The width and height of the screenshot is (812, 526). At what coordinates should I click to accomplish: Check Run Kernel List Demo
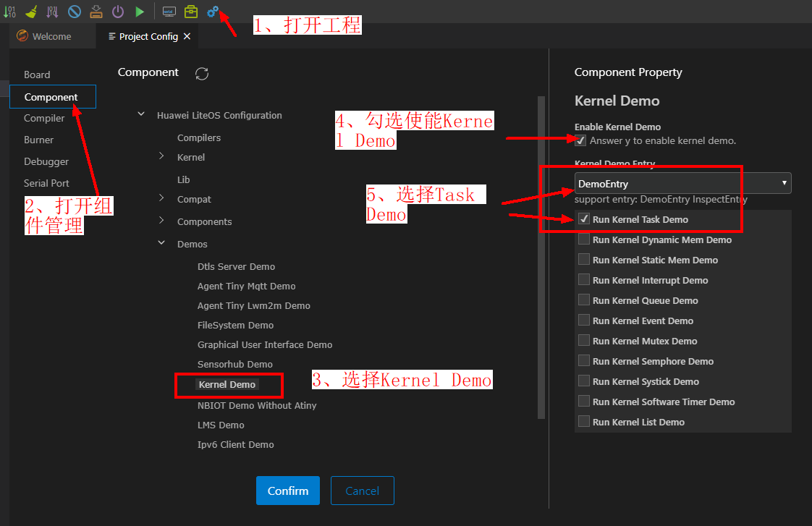[583, 421]
